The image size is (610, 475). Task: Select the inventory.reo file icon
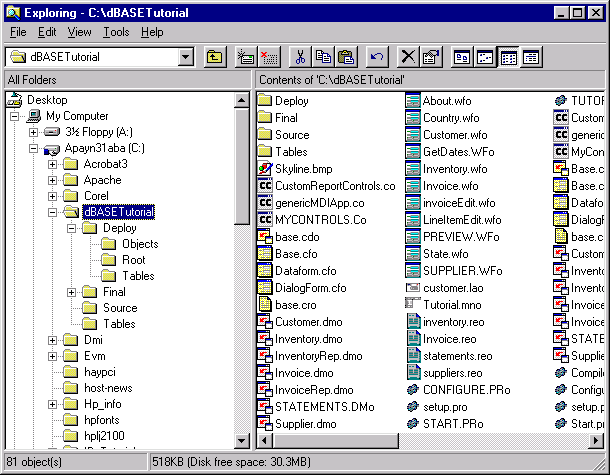pos(413,322)
